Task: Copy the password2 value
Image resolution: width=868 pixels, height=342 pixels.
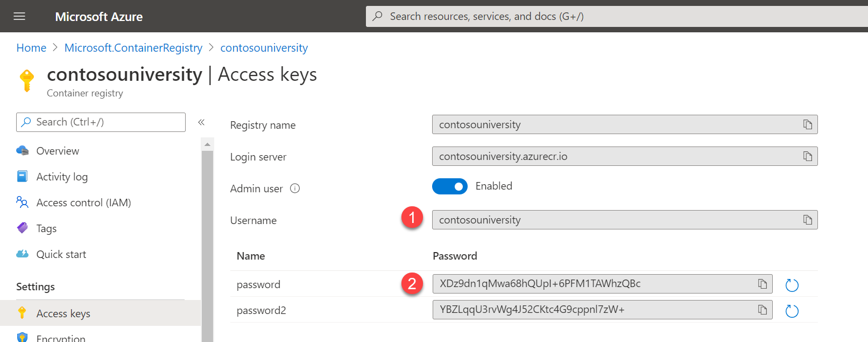Action: (x=762, y=310)
